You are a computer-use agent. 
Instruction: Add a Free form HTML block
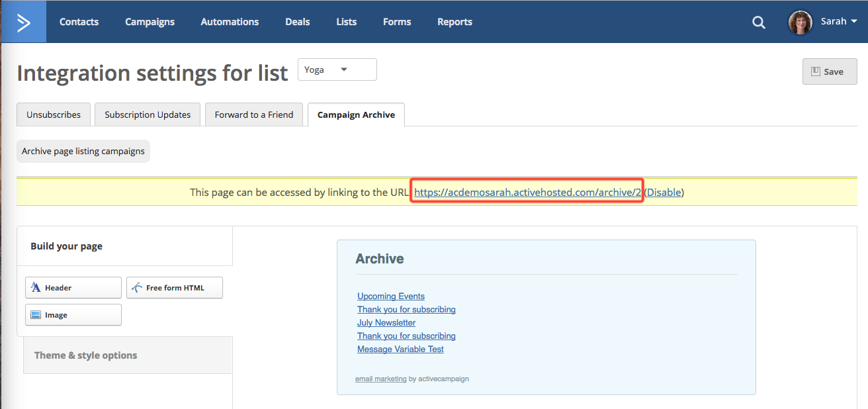point(175,288)
